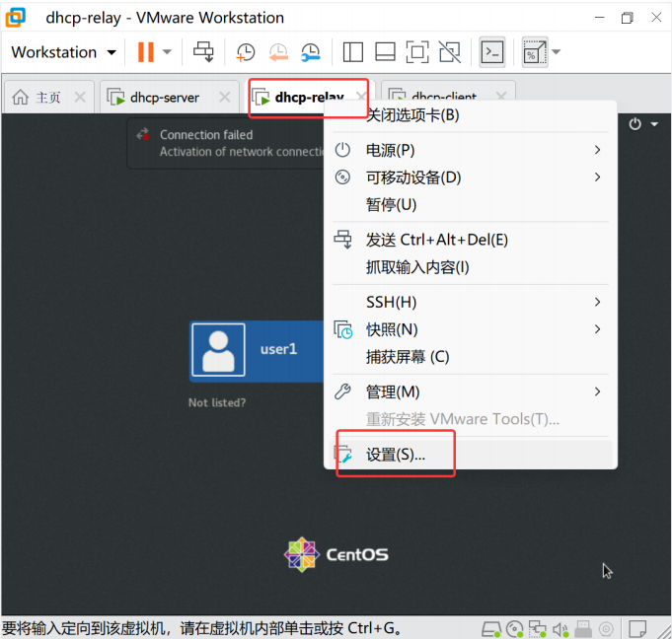Expand the 管理(M) chevron arrow
The height and width of the screenshot is (639, 672).
(597, 391)
